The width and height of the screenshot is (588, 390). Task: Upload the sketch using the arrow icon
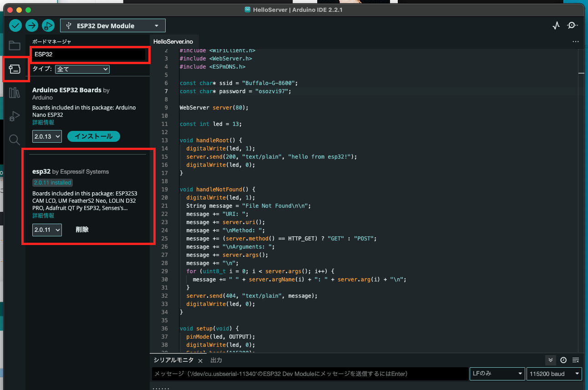(x=31, y=25)
